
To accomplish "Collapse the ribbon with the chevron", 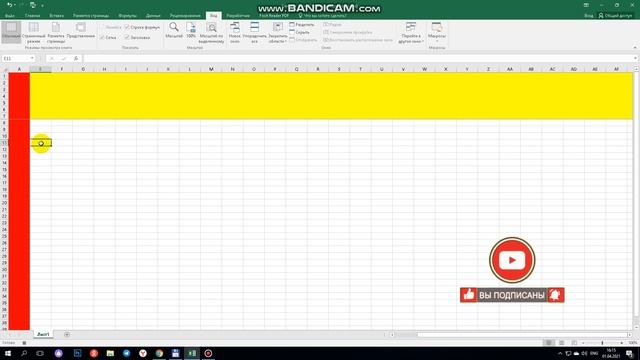I will point(635,48).
